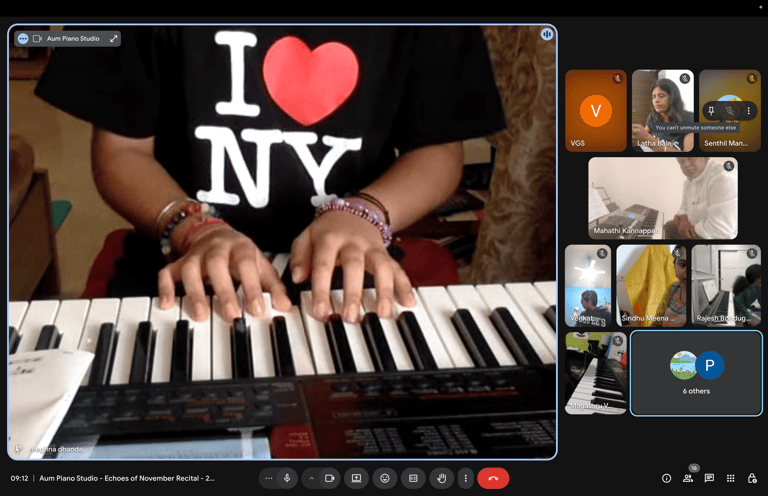Viewport: 768px width, 496px height.
Task: Click the muted mic icon on Rajesh tile
Action: pyautogui.click(x=752, y=253)
